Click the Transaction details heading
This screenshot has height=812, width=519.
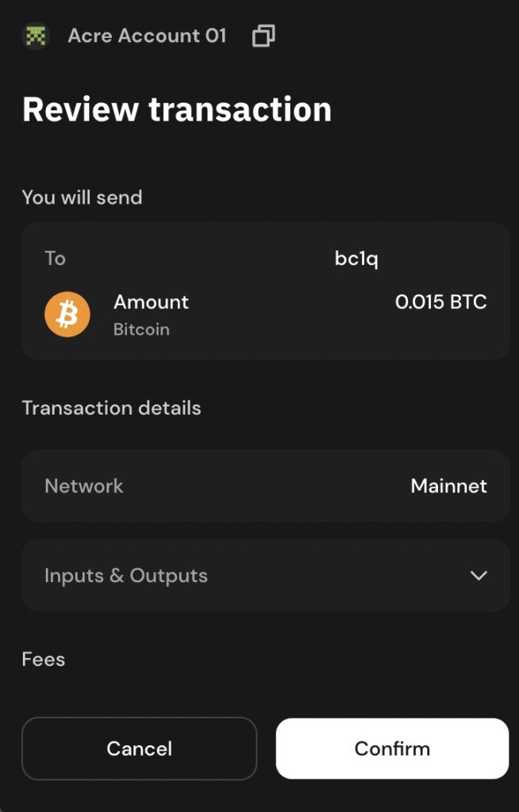111,408
